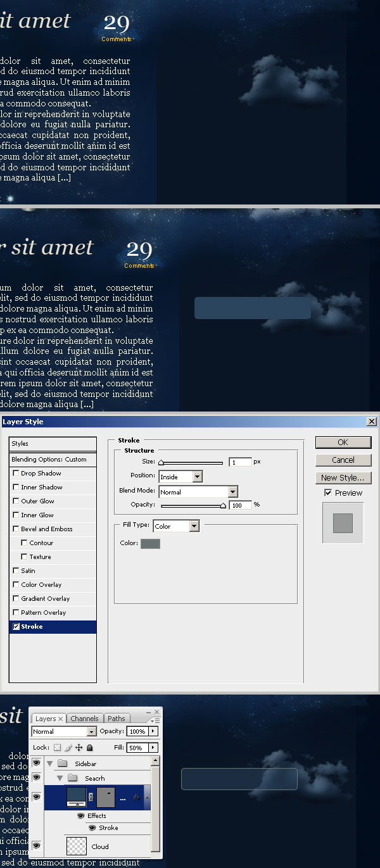Viewport: 380px width, 868px height.
Task: Open the layer Opacity slider arrow
Action: point(153,731)
